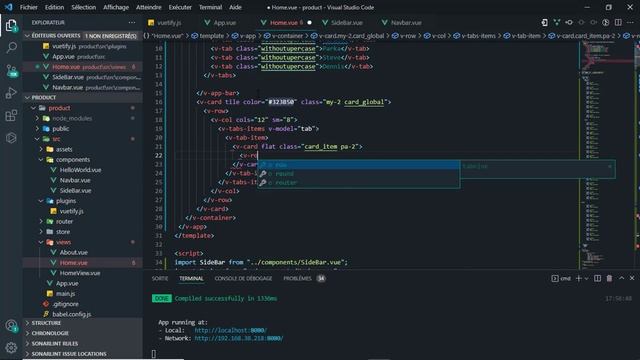Image resolution: width=640 pixels, height=360 pixels.
Task: Switch to the SORTIE panel tab
Action: coord(160,278)
